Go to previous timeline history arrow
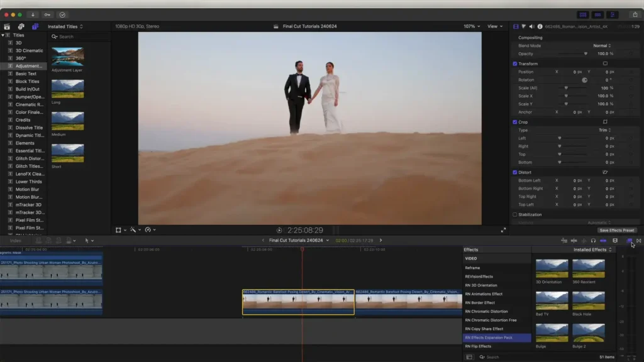The image size is (644, 362). 264,241
